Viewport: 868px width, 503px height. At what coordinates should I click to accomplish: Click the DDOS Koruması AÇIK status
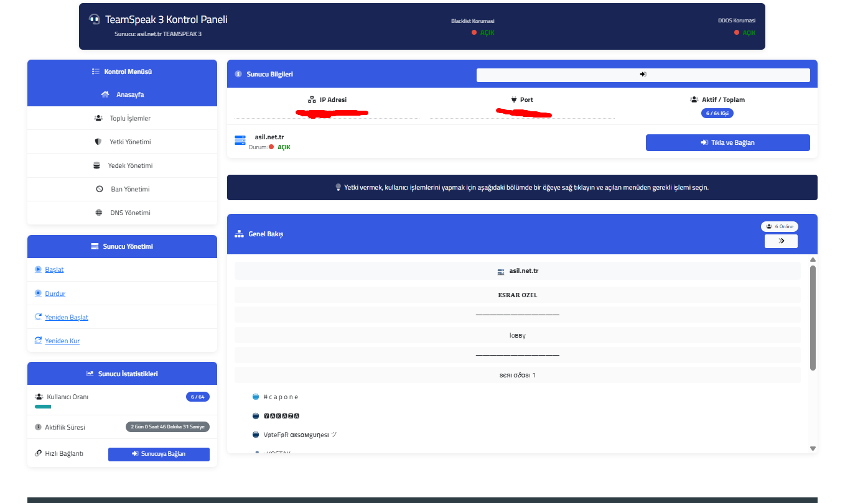(745, 32)
